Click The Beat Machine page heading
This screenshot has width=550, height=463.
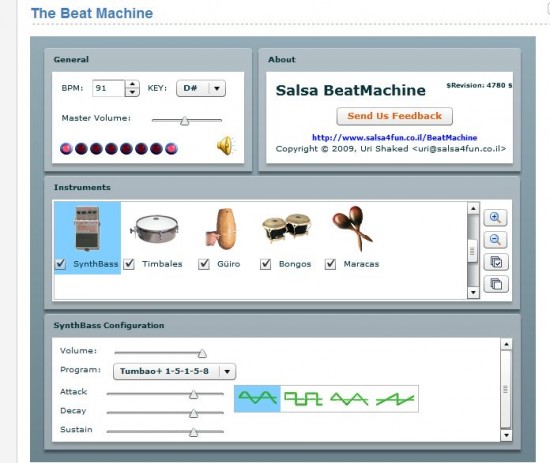[92, 13]
